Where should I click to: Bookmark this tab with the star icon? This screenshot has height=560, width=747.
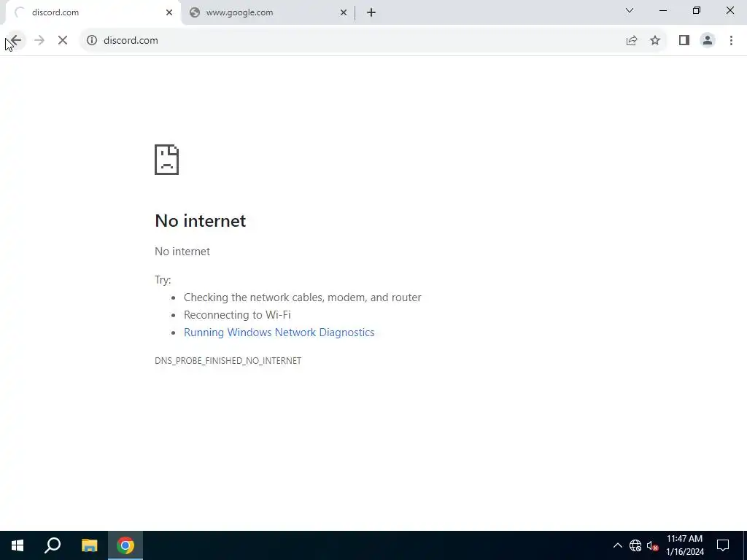pos(655,41)
